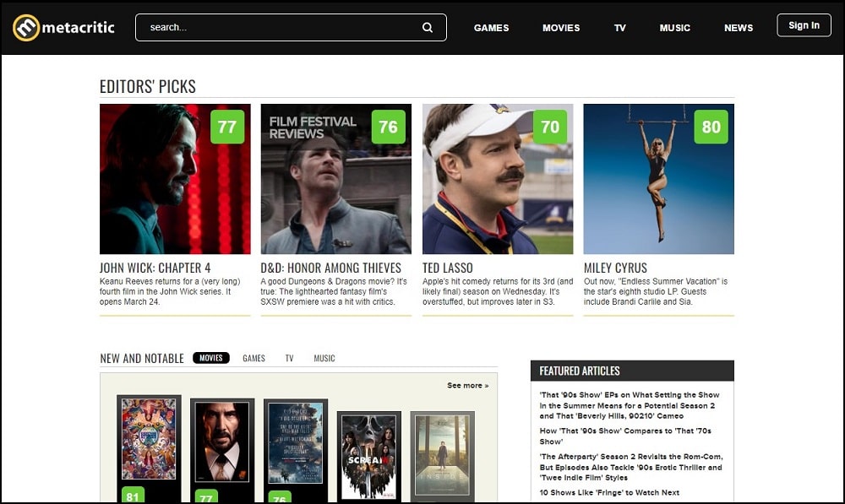Open 'Compares to That '70s Show' article
The image size is (845, 504).
click(x=625, y=436)
